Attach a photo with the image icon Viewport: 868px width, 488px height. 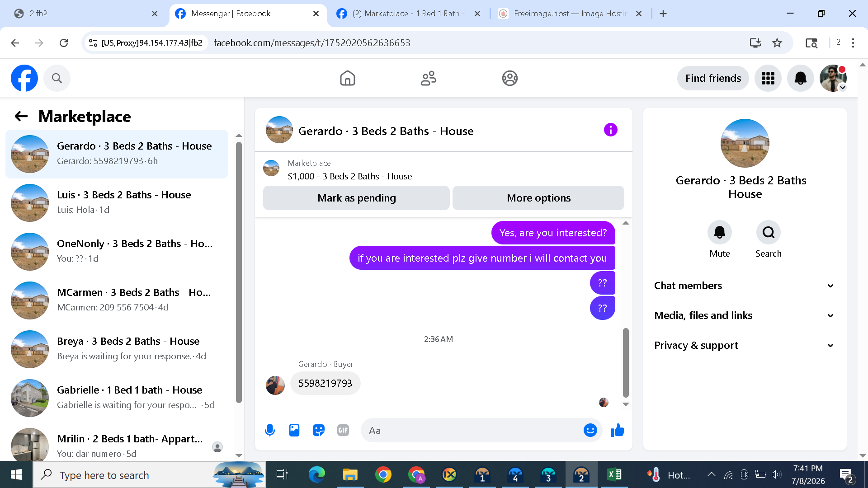pos(294,430)
